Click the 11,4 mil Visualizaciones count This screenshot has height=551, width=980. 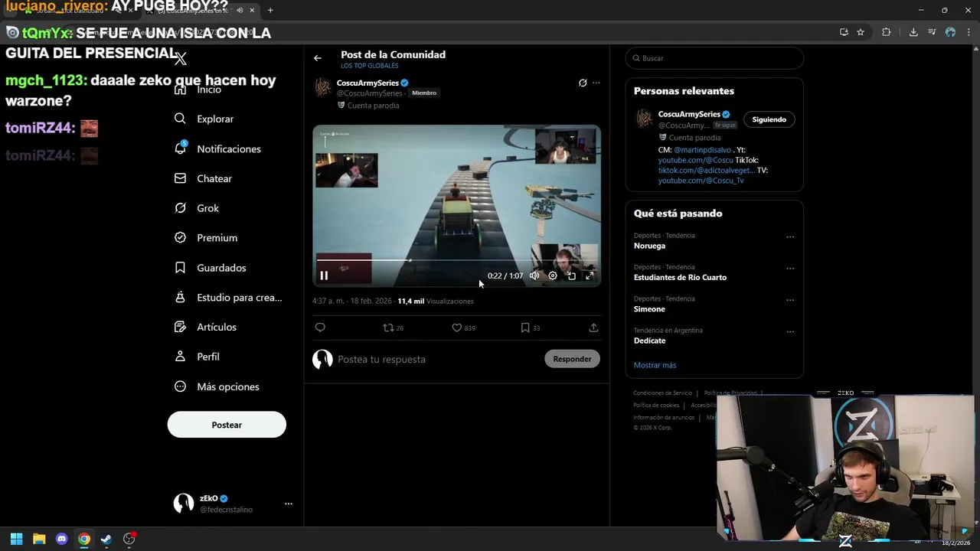436,302
